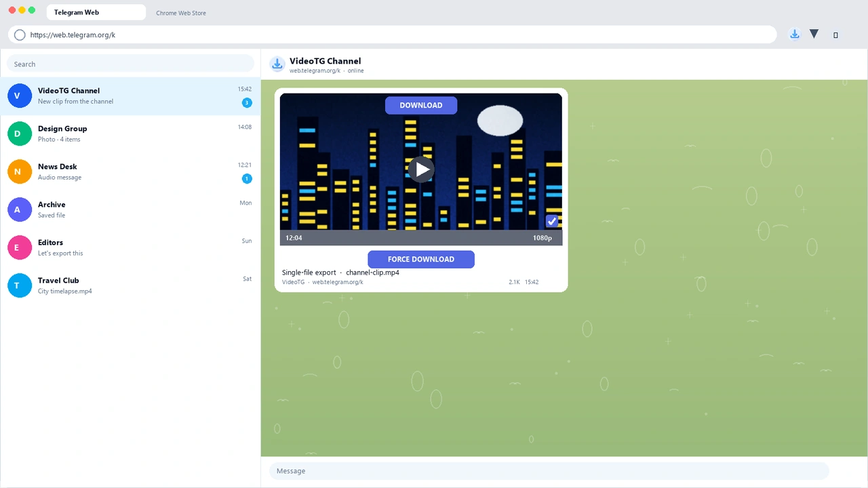Click the blue V avatar
This screenshot has height=488, width=868.
20,96
